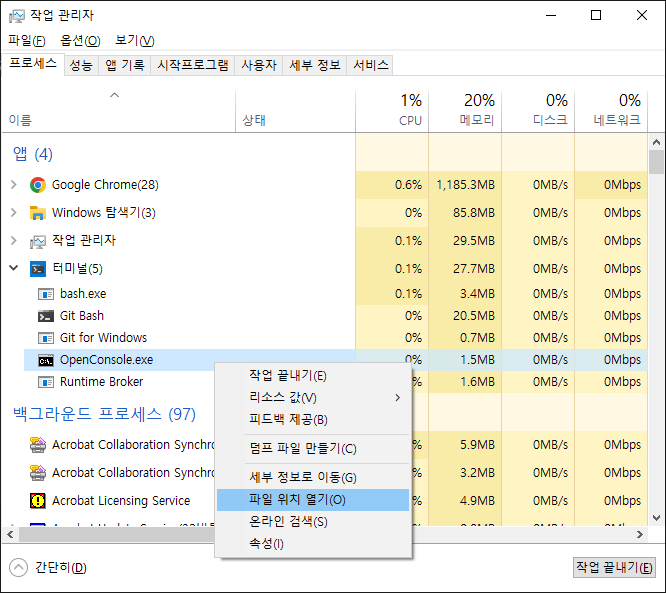Sort by the CPU column header
This screenshot has height=593, width=666.
[x=392, y=111]
